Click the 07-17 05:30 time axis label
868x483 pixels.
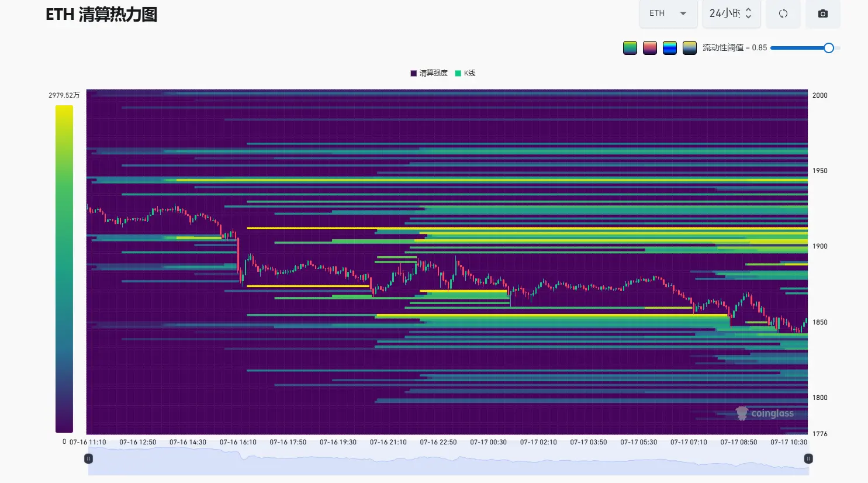coord(639,442)
